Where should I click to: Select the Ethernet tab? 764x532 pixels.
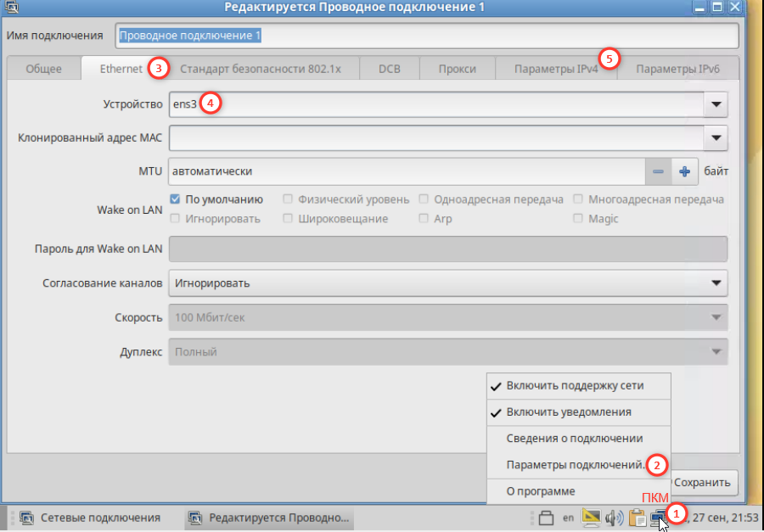click(121, 68)
